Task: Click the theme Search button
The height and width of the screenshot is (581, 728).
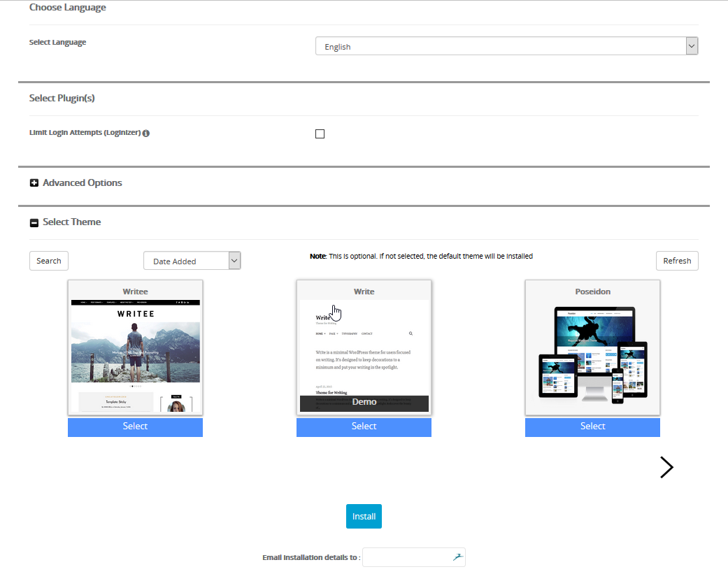Action: tap(49, 261)
